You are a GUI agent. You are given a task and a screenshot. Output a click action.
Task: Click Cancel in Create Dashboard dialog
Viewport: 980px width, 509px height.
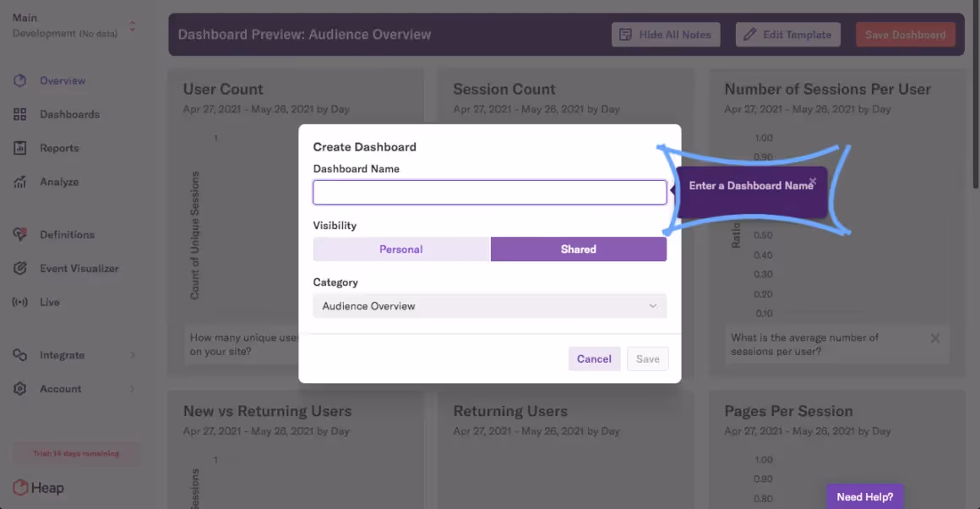click(x=594, y=359)
